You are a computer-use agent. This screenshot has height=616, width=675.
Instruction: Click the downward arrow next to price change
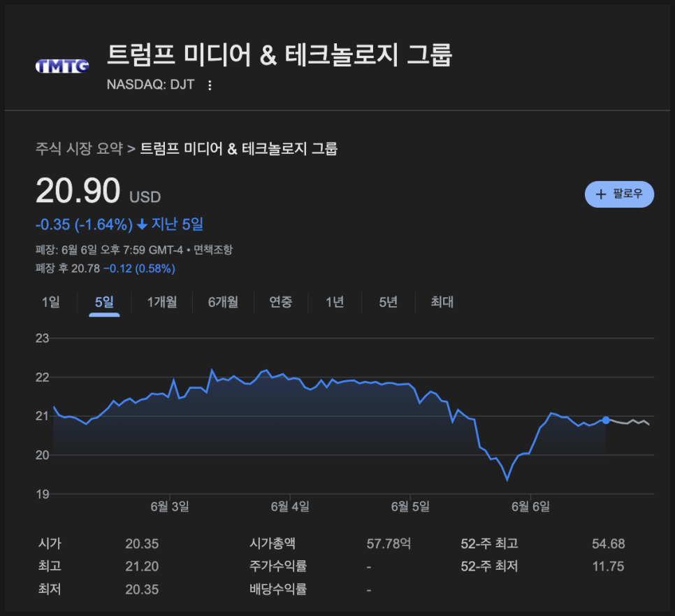pyautogui.click(x=142, y=224)
